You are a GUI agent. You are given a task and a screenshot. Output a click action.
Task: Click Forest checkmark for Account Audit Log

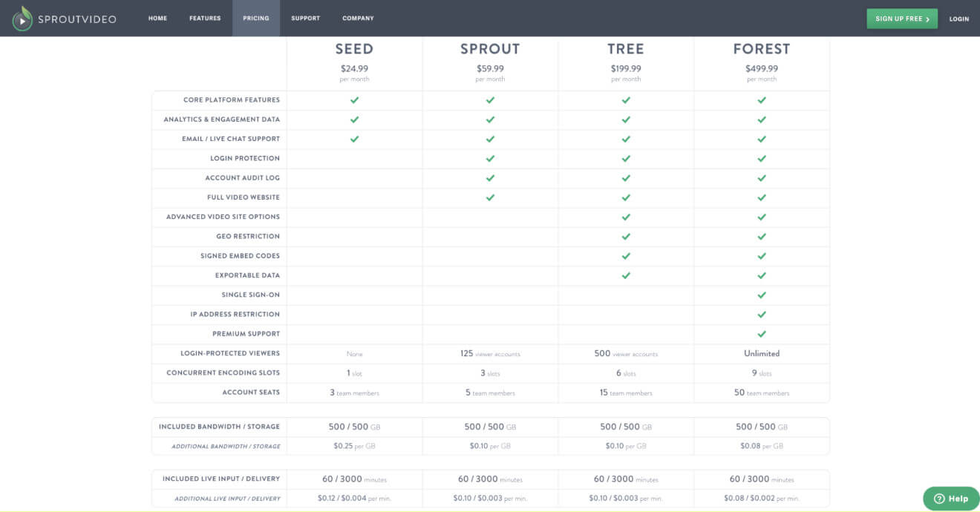[762, 178]
